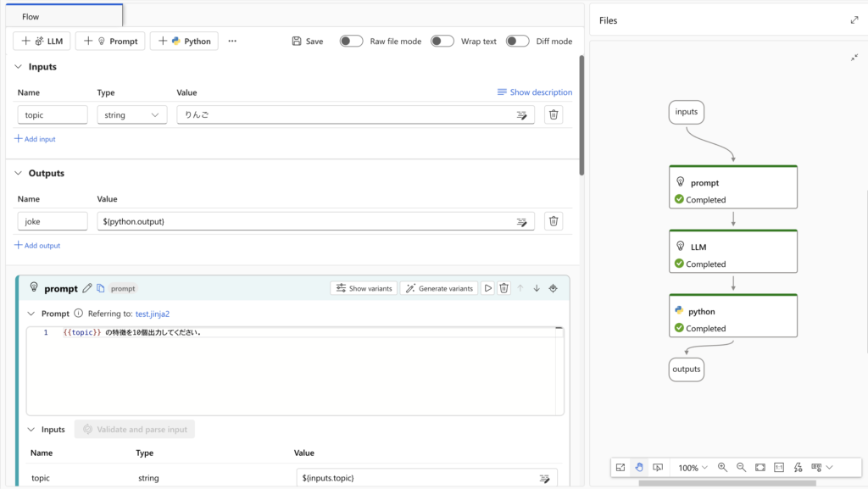Fit graph to screen in graph toolbar
The width and height of the screenshot is (868, 489).
(759, 468)
